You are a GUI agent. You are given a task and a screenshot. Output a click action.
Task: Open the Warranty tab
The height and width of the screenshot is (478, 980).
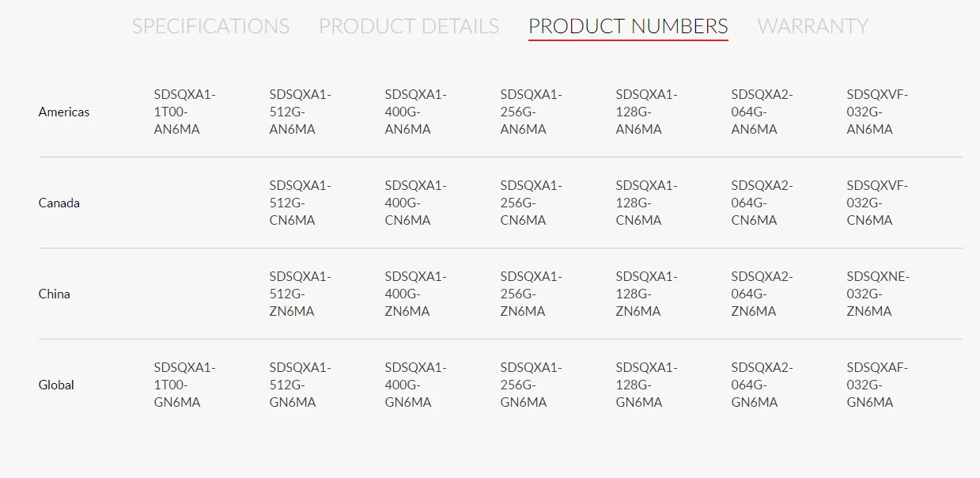point(812,26)
